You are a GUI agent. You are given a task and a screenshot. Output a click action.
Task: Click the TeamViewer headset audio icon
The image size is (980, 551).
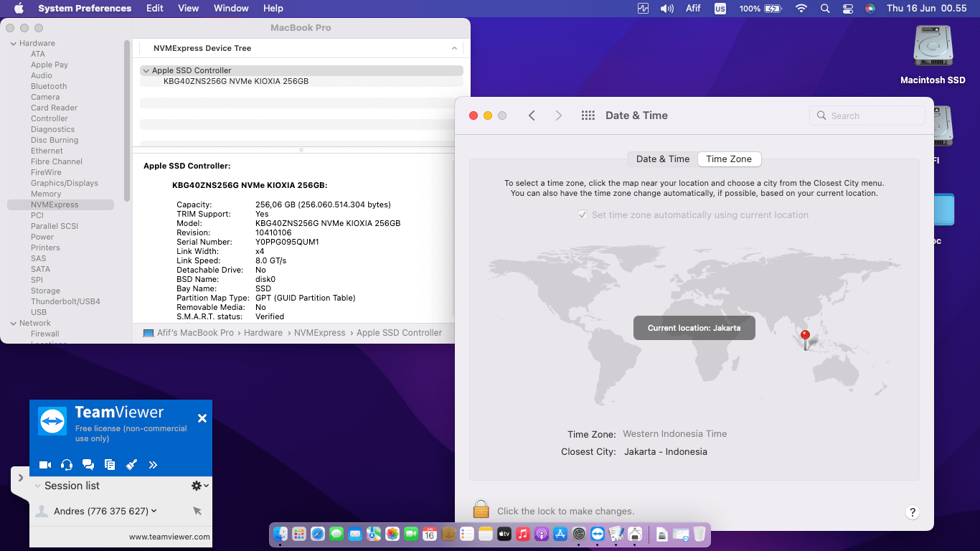[67, 465]
